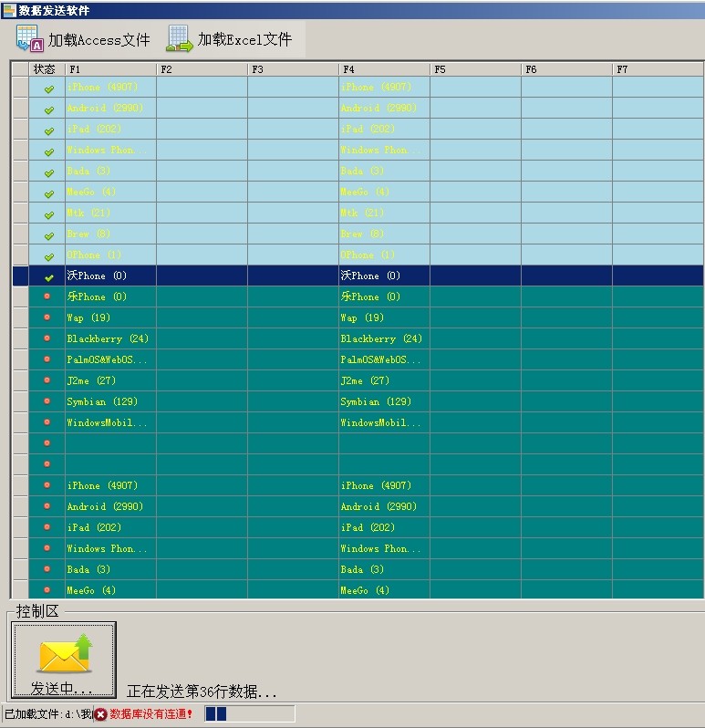Select 乐Phone (0) cell in F4 column
Image resolution: width=705 pixels, height=728 pixels.
384,296
